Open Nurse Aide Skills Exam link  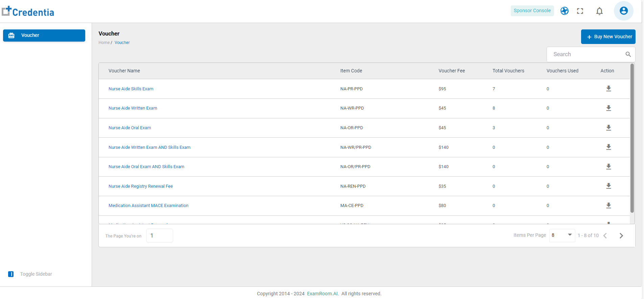(x=131, y=89)
